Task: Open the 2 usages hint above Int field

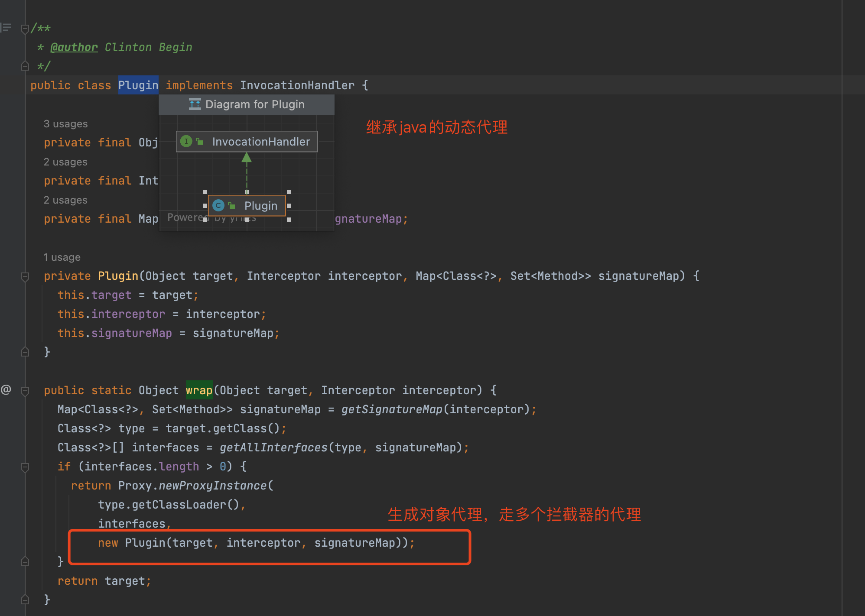Action: point(65,162)
